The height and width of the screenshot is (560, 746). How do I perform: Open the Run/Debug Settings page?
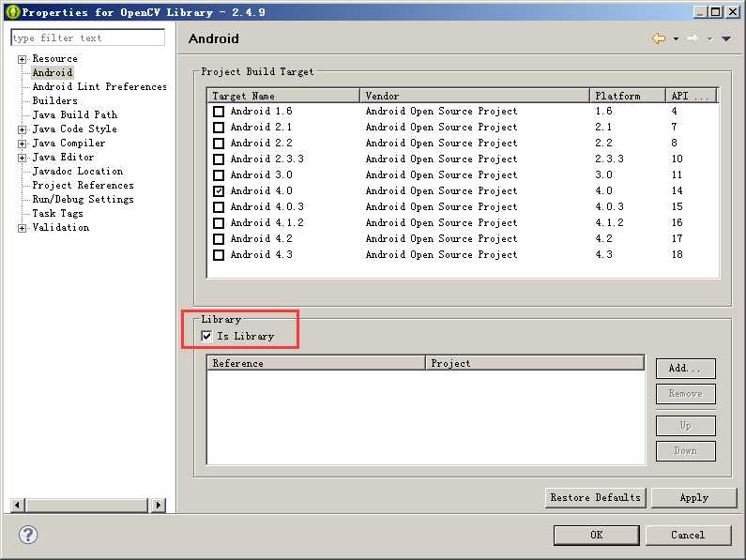(83, 200)
